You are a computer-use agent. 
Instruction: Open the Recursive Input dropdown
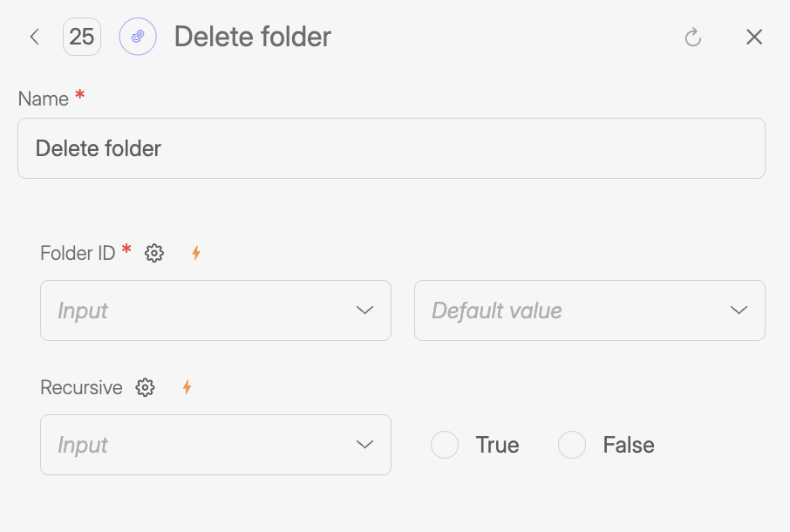pos(215,445)
